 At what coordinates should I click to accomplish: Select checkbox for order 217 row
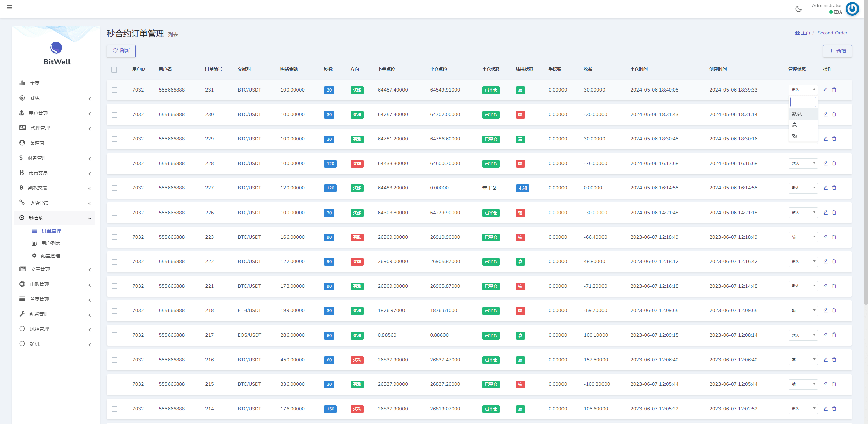(115, 335)
